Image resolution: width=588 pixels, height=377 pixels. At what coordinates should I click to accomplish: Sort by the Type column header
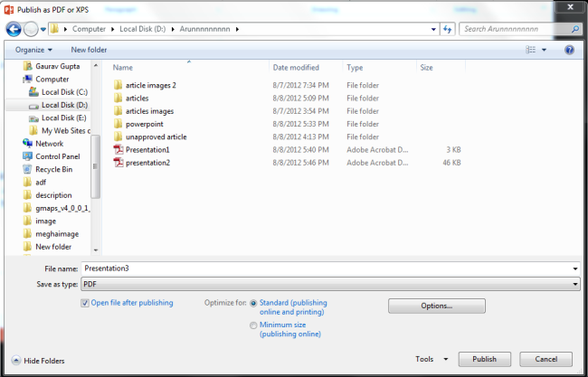355,68
